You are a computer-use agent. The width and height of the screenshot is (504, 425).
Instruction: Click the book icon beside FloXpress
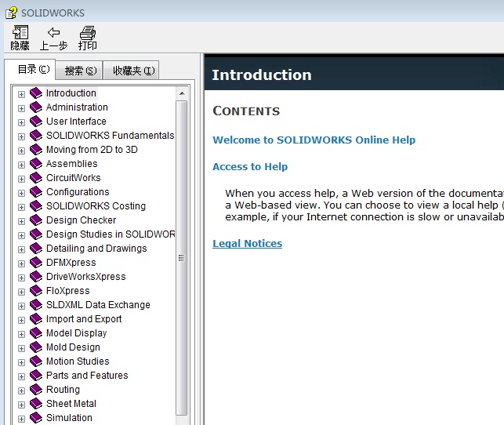36,291
